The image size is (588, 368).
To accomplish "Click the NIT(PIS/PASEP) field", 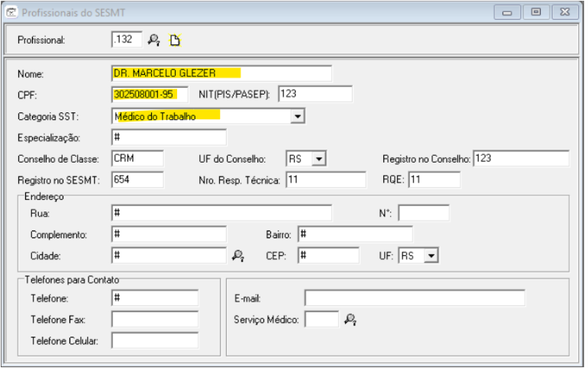I will pos(314,95).
